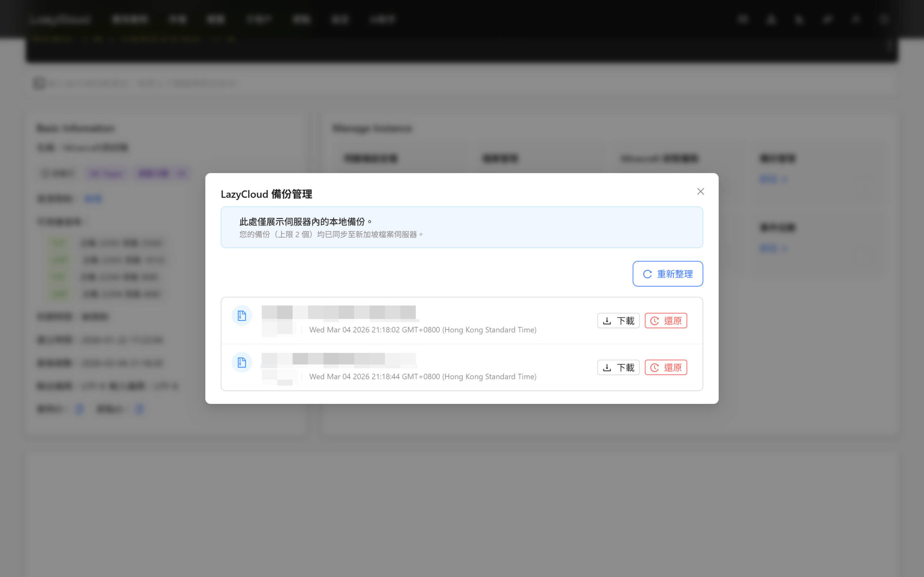
Task: Click the 重新整理 refresh button
Action: click(667, 274)
